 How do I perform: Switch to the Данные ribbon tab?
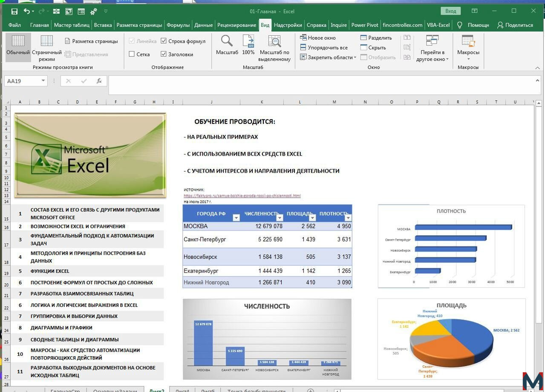tap(204, 25)
